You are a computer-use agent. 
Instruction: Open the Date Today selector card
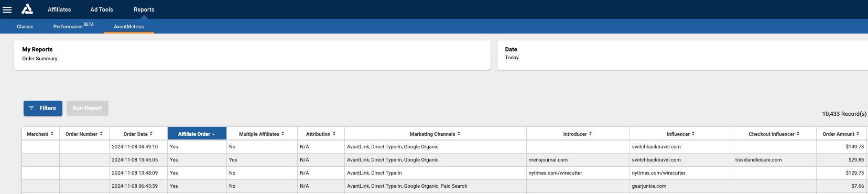(x=682, y=55)
